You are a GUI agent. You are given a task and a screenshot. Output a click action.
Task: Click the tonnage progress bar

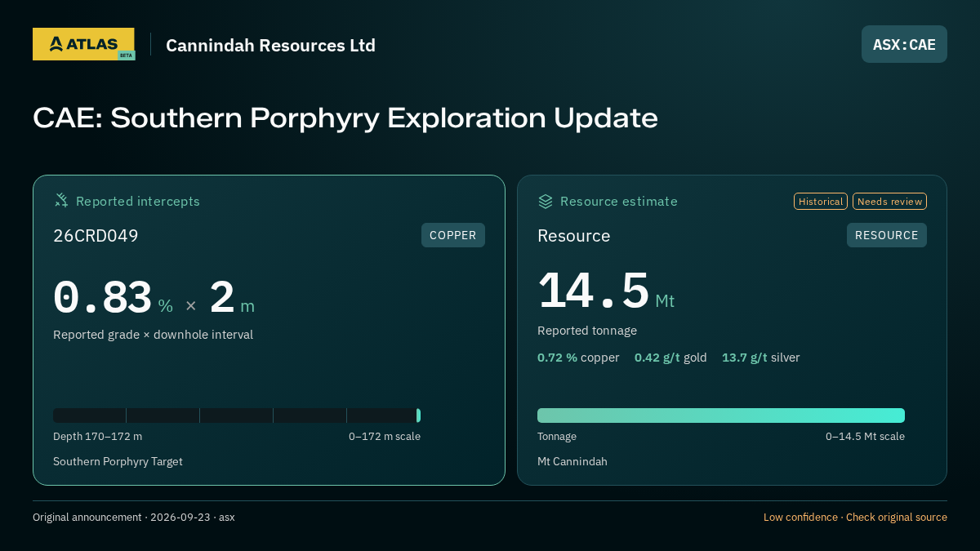click(x=721, y=415)
